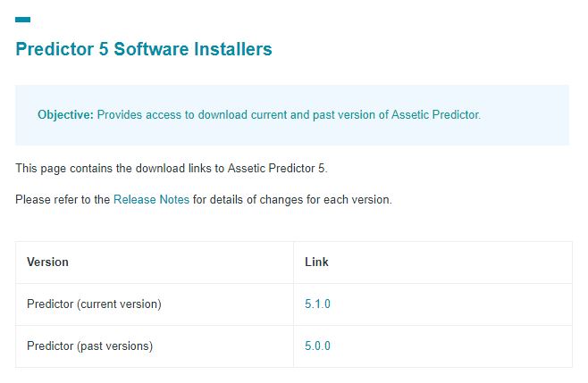Click the small teal bar above the heading
This screenshot has width=588, height=383.
coord(23,20)
